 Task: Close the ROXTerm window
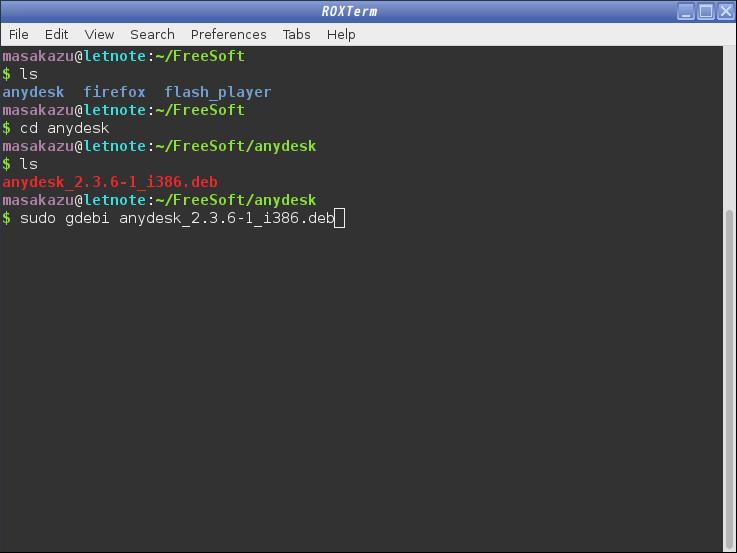[x=725, y=11]
